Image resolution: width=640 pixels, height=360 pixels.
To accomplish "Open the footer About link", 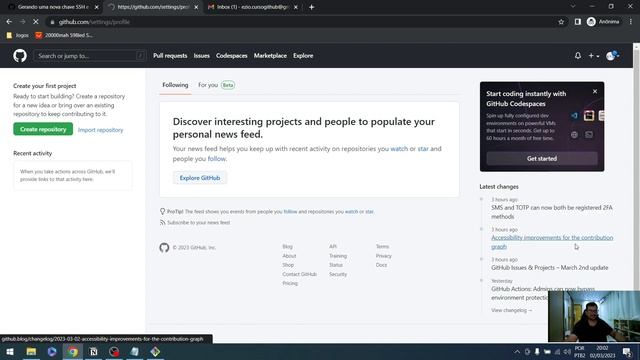I will [x=289, y=256].
